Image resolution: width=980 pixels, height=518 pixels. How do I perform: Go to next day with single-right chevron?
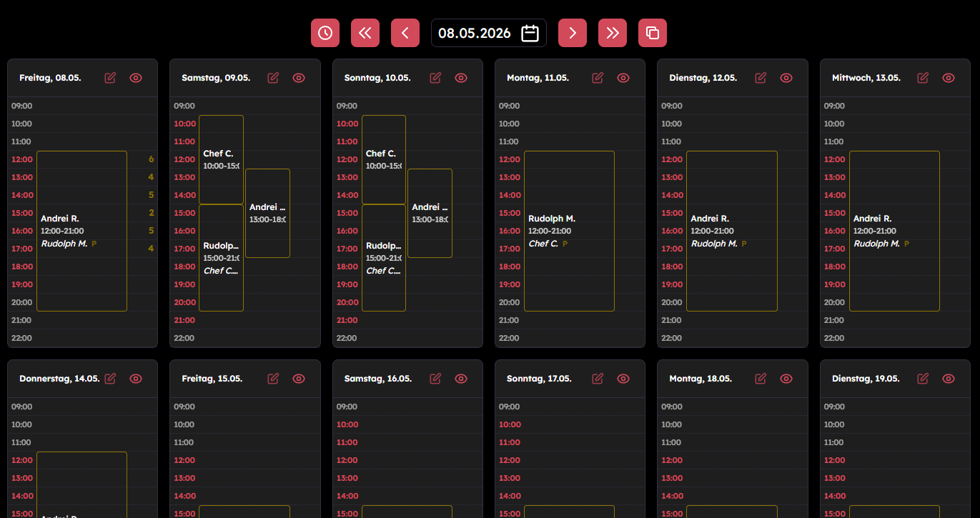coord(573,33)
